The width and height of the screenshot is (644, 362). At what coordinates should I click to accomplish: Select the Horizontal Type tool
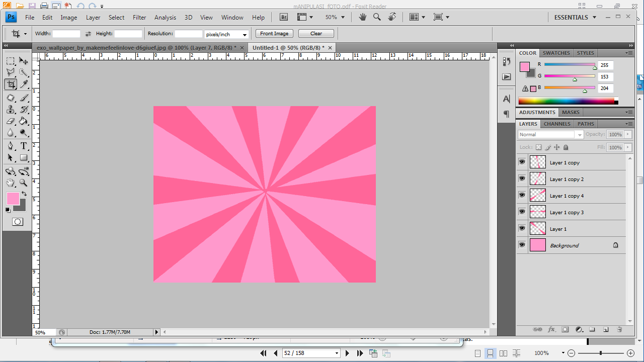[24, 146]
